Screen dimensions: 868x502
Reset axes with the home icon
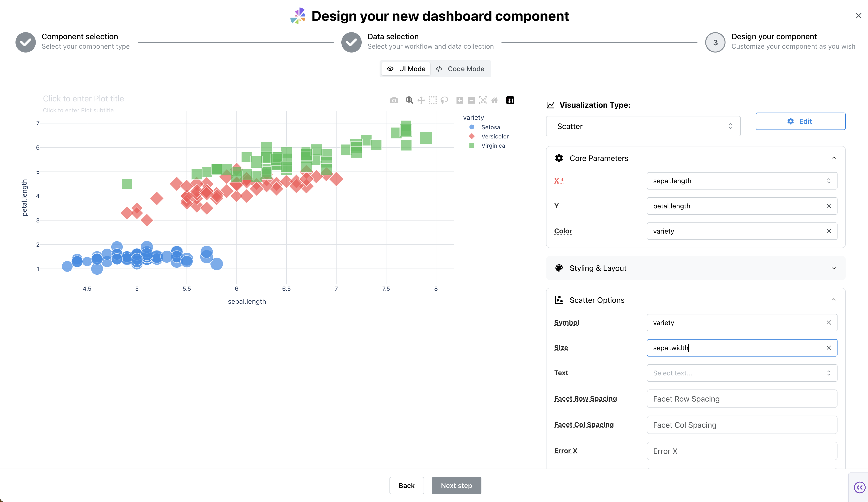[495, 100]
